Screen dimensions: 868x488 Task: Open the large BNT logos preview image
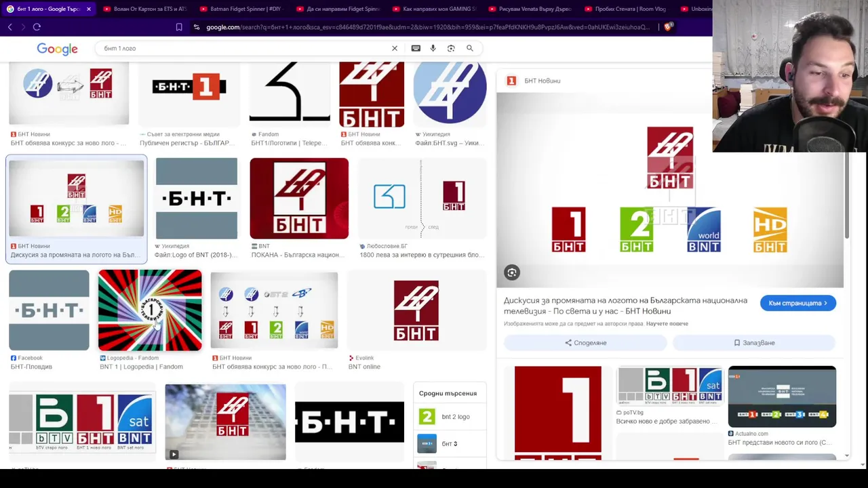point(670,190)
